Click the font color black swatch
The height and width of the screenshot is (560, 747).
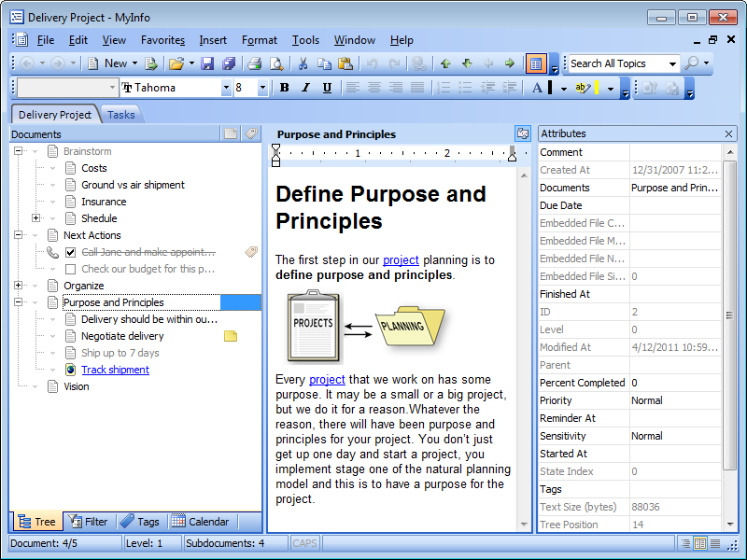(550, 88)
